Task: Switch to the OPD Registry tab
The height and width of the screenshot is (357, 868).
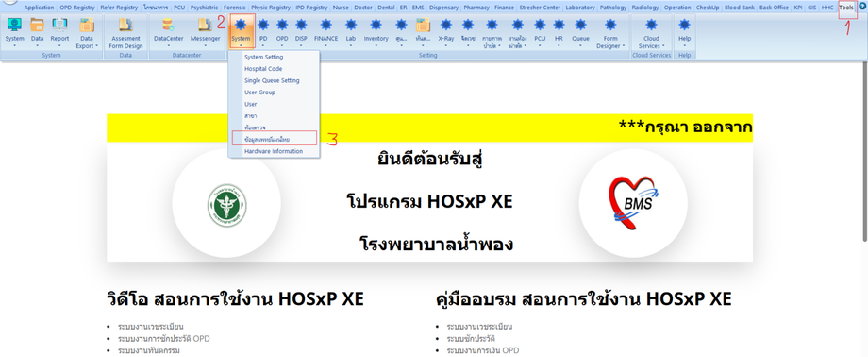Action: (77, 8)
